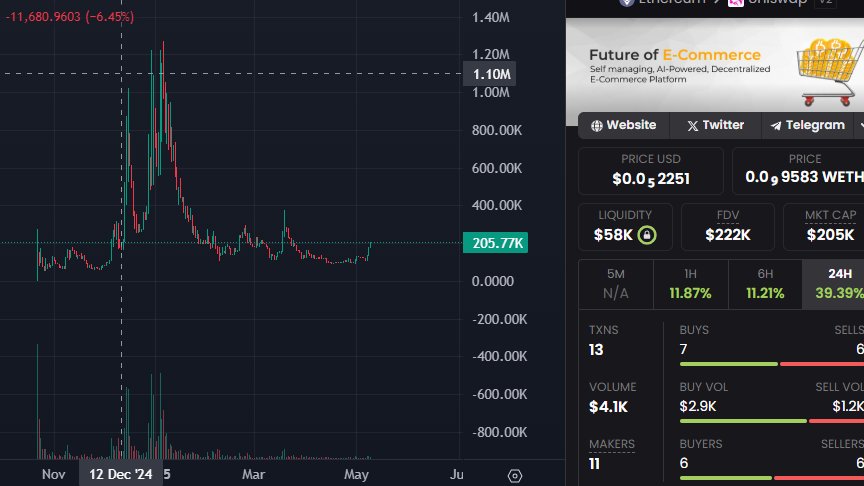Image resolution: width=864 pixels, height=486 pixels.
Task: Click the -11,680.9603 (-6.45%) change text
Action: point(70,17)
